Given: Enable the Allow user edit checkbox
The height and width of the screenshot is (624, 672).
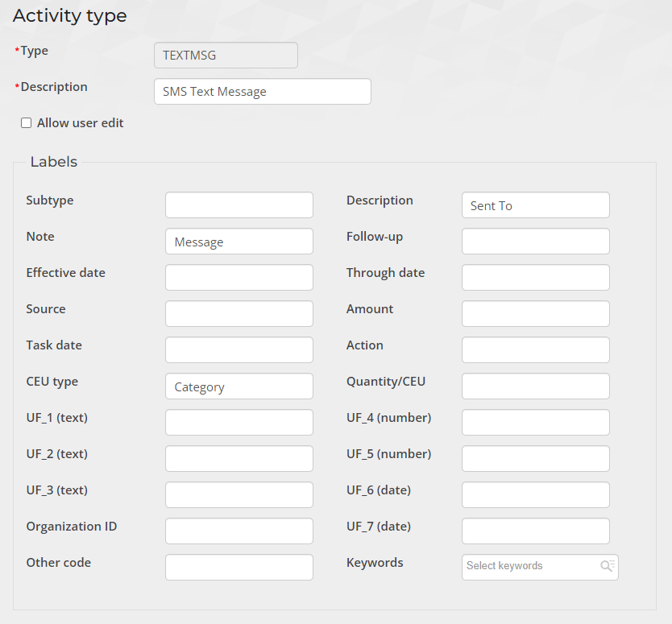Looking at the screenshot, I should 26,123.
